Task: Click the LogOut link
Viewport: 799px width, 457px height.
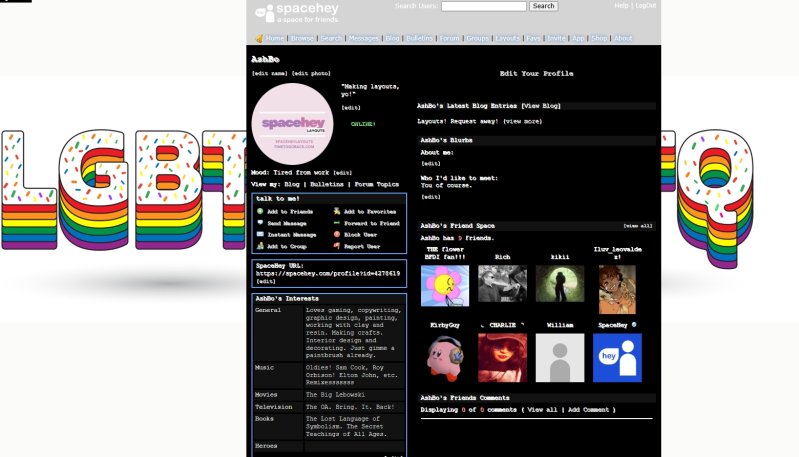Action: coord(646,5)
